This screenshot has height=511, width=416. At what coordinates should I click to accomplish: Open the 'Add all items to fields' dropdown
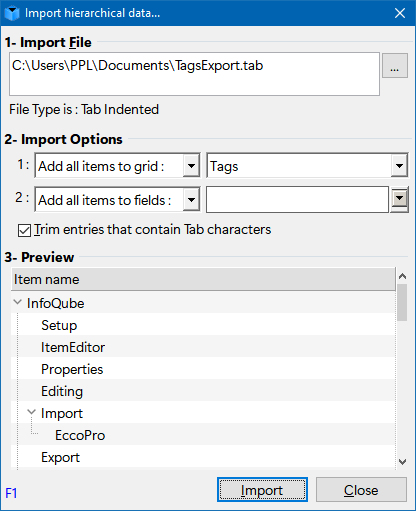point(191,200)
